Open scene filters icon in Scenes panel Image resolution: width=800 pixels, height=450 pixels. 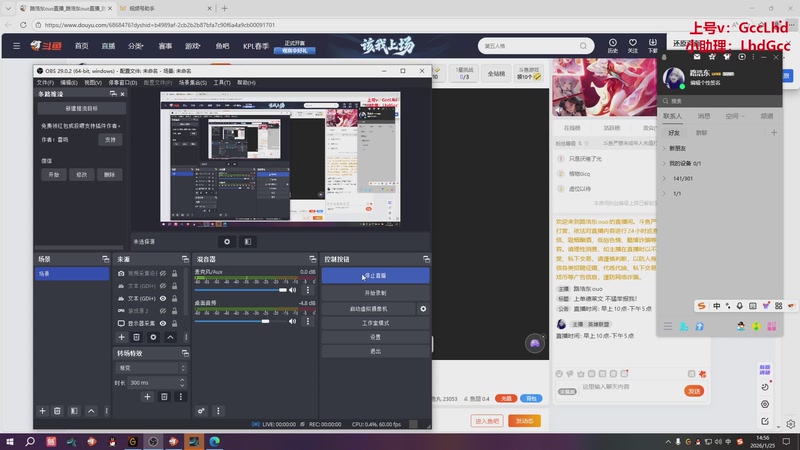pyautogui.click(x=74, y=411)
